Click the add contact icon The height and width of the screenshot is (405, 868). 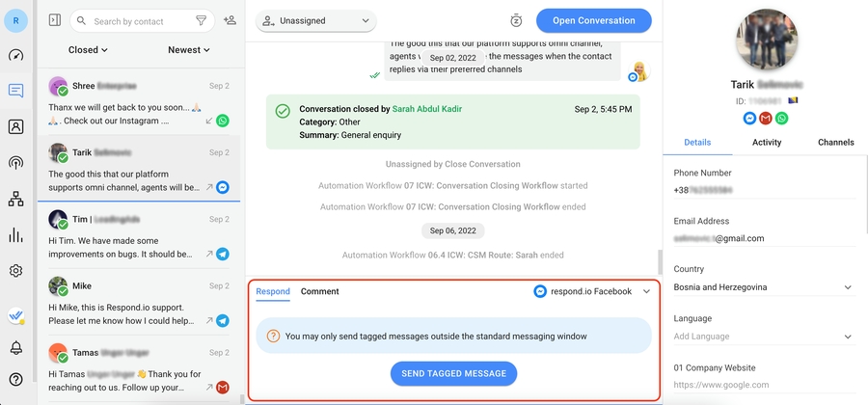tap(230, 20)
